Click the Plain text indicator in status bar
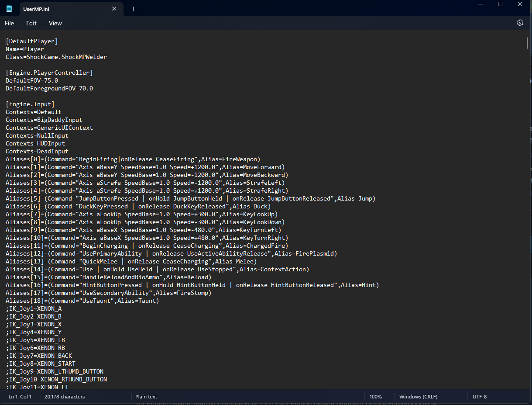This screenshot has height=405, width=532. tap(146, 397)
